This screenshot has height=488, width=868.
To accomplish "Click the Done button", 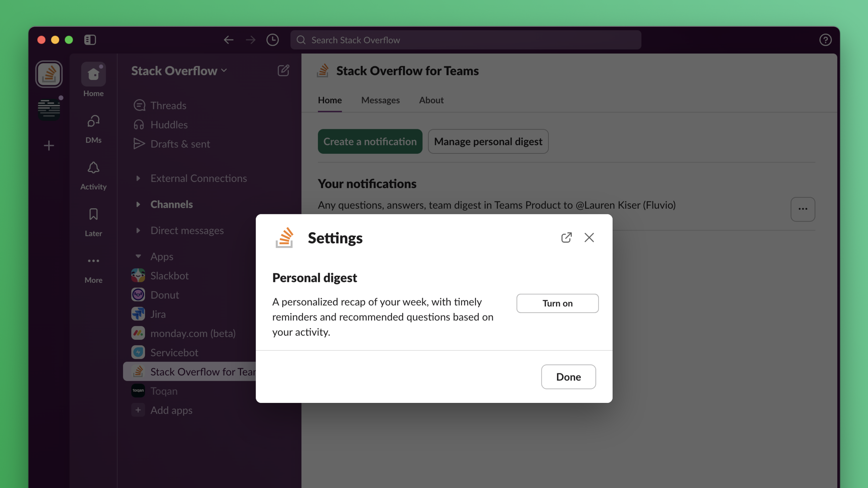I will 568,377.
